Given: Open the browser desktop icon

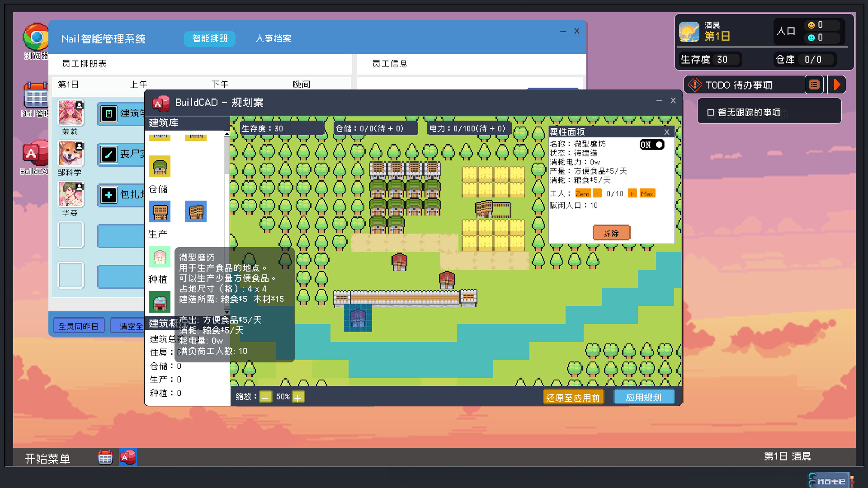Looking at the screenshot, I should pyautogui.click(x=35, y=38).
